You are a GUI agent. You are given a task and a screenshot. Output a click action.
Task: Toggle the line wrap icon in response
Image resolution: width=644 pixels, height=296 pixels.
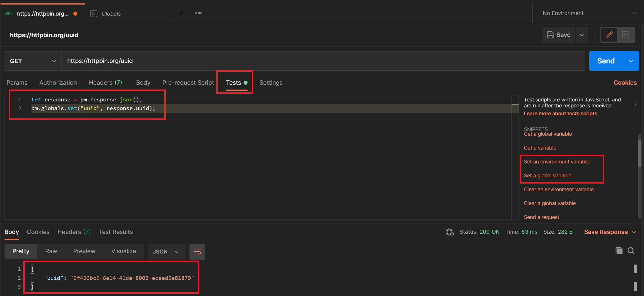(197, 252)
